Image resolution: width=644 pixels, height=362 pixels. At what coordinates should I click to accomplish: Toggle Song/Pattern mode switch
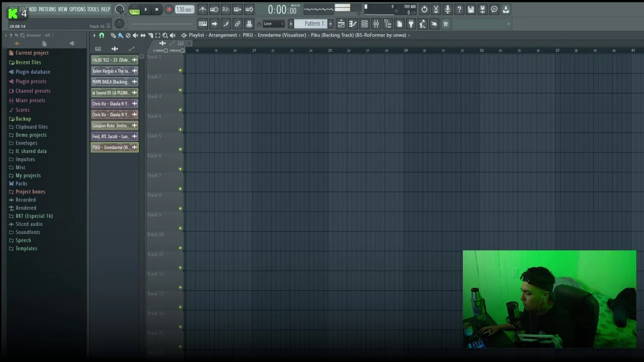pos(134,10)
